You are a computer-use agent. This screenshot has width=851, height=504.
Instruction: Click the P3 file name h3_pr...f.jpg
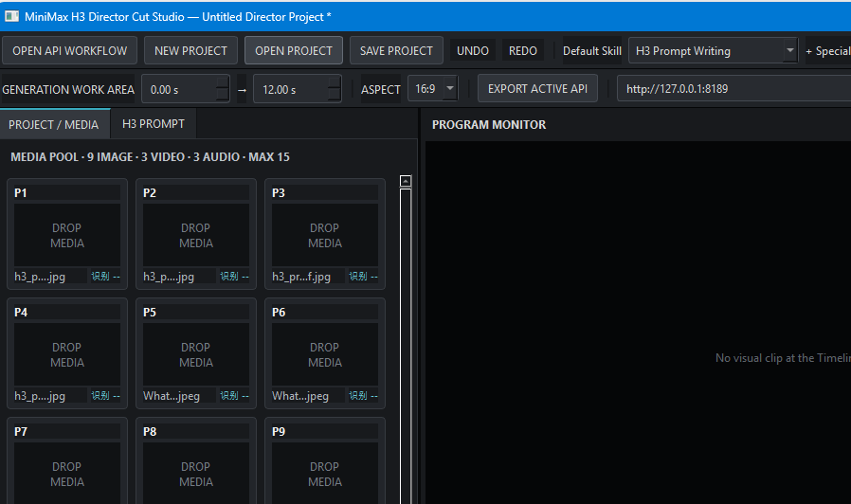click(301, 277)
